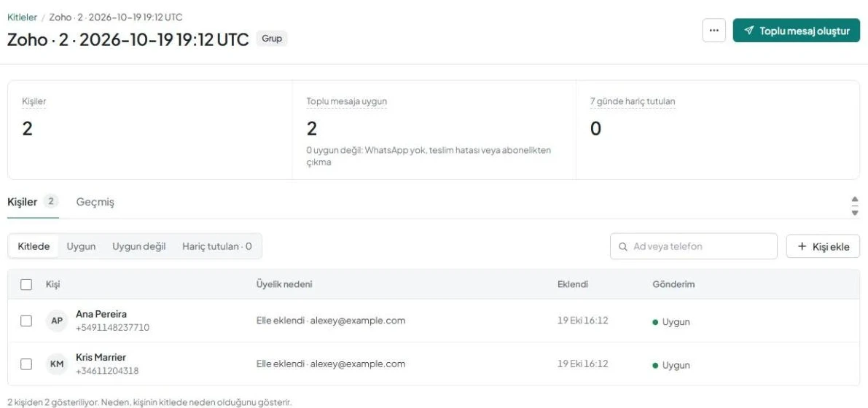Click the Toplu mesaj oluştur button
The height and width of the screenshot is (408, 868).
click(797, 31)
